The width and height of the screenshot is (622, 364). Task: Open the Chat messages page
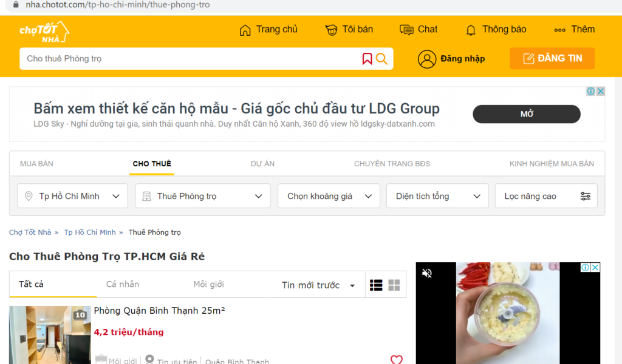click(x=419, y=30)
